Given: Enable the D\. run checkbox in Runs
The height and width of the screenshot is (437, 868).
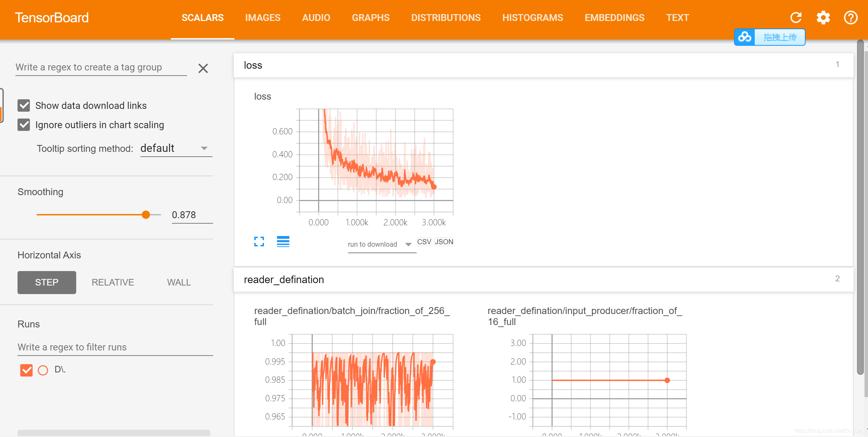Looking at the screenshot, I should pos(27,368).
